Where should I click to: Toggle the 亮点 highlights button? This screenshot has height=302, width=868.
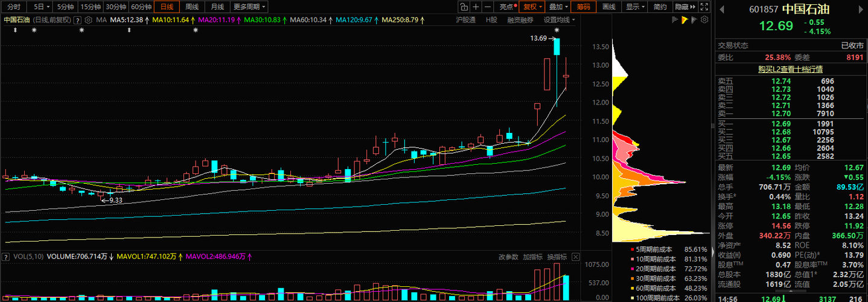coord(506,7)
